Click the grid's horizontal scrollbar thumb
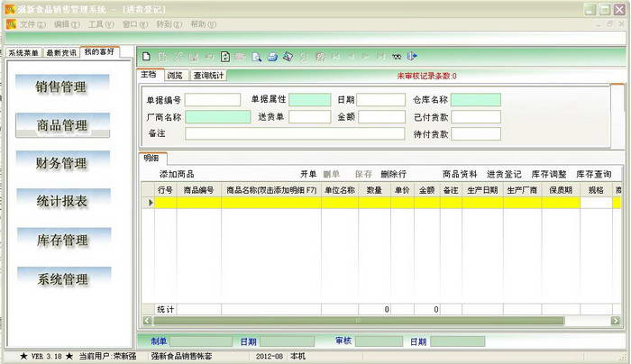Viewport: 631px width, 364px height. coord(359,321)
